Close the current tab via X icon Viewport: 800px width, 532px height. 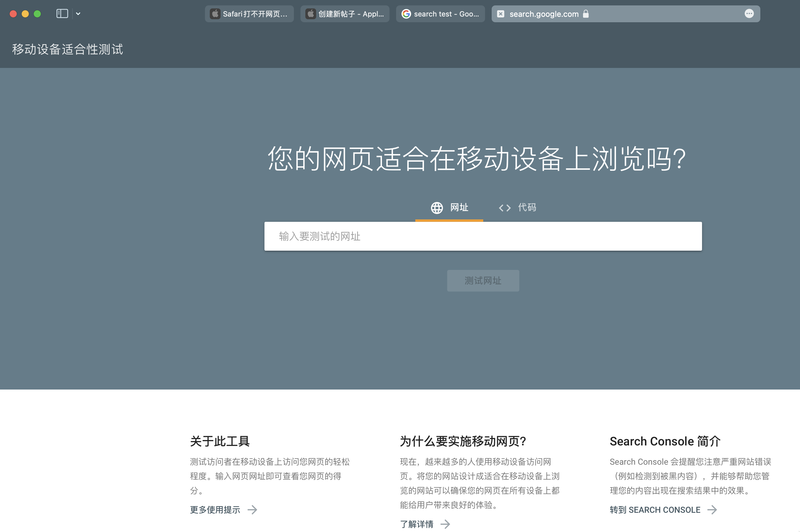[500, 14]
